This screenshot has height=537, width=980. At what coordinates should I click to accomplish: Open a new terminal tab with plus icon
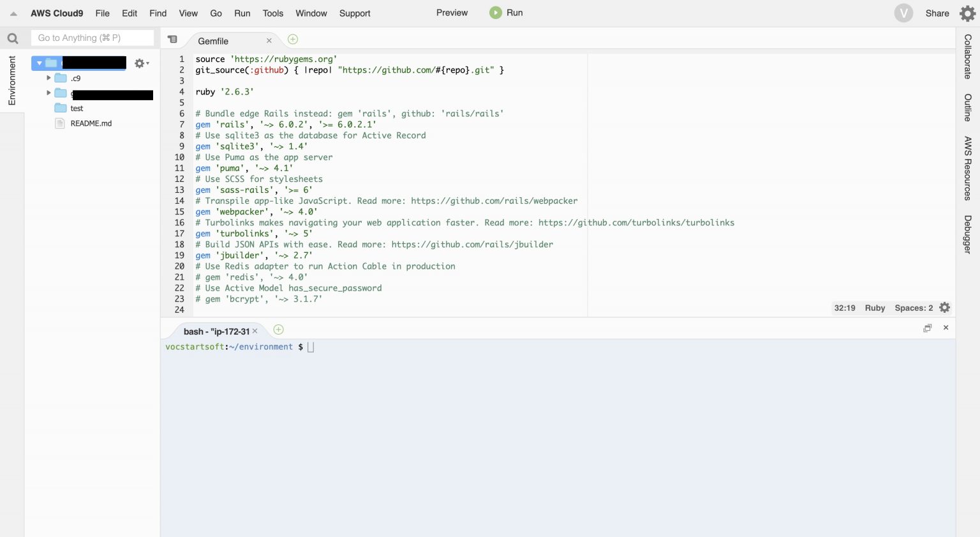[278, 330]
